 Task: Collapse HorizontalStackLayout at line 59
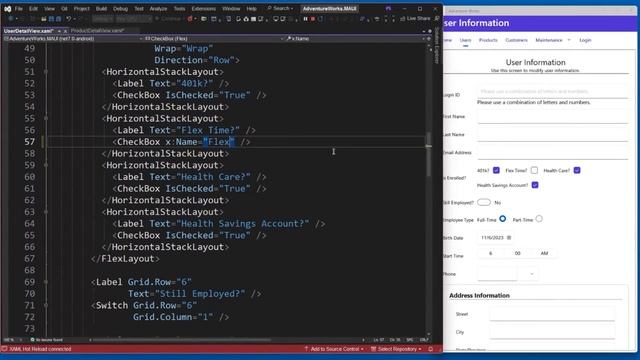(46, 165)
